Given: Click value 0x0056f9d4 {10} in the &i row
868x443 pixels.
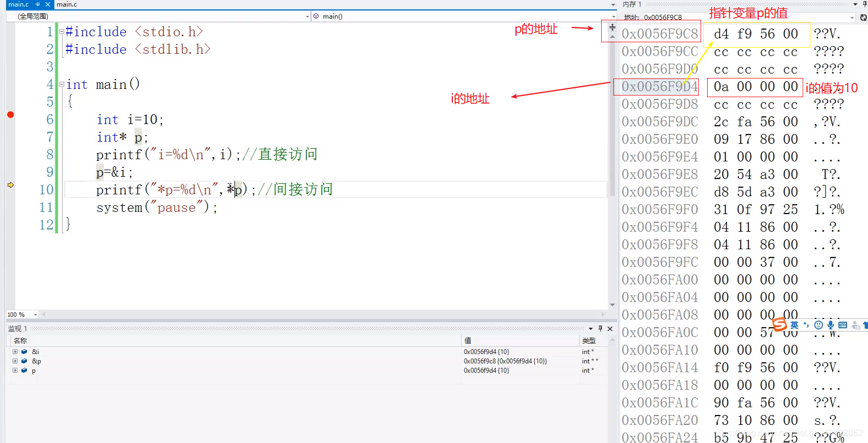Looking at the screenshot, I should [486, 352].
